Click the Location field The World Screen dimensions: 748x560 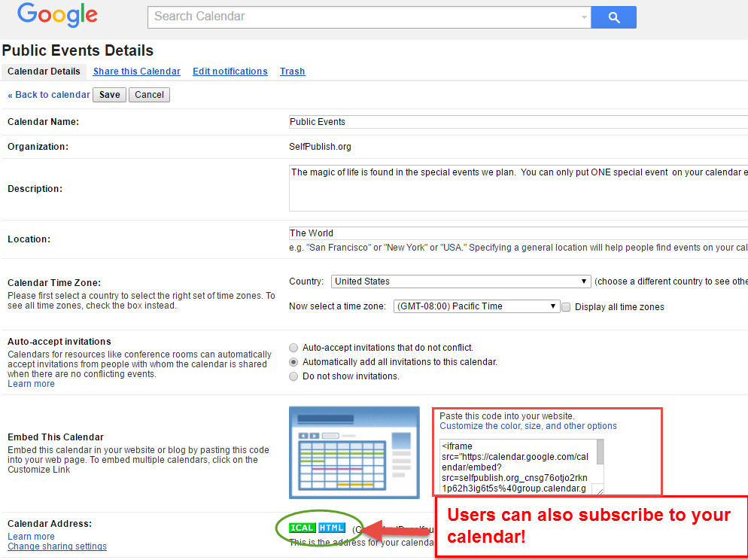[518, 233]
